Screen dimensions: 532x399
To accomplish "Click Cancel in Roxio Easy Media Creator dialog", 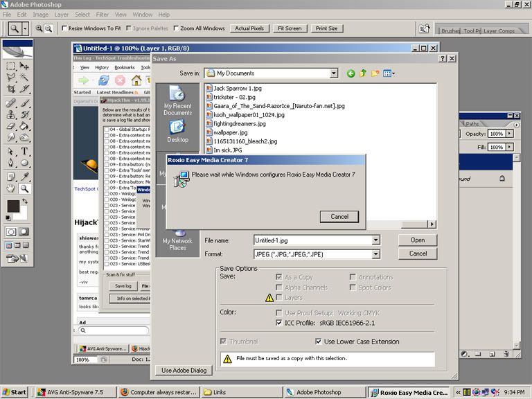I will pyautogui.click(x=339, y=216).
